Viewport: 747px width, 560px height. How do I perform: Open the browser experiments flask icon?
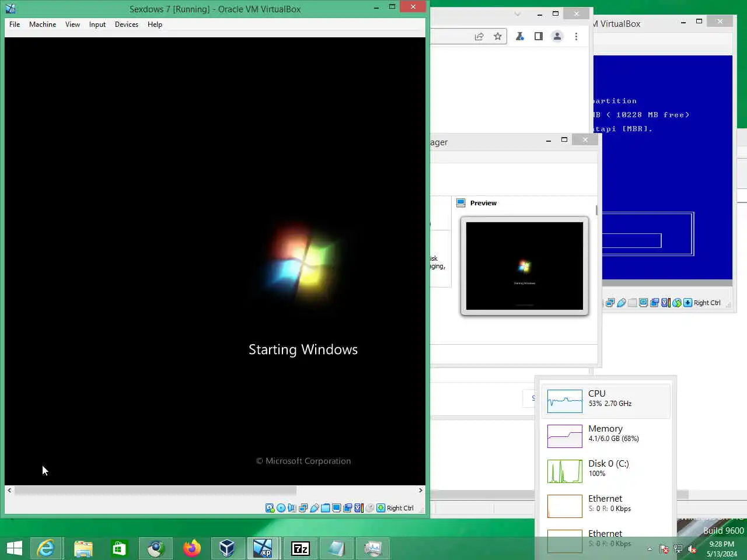coord(520,36)
